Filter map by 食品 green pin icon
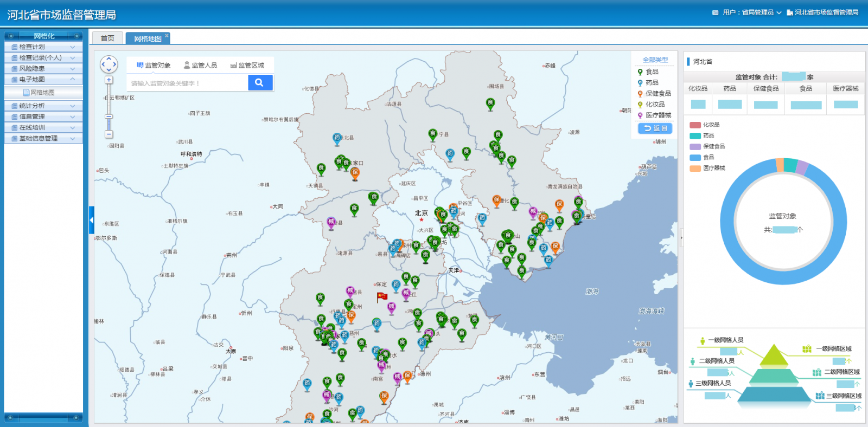The image size is (868, 427). pyautogui.click(x=640, y=72)
